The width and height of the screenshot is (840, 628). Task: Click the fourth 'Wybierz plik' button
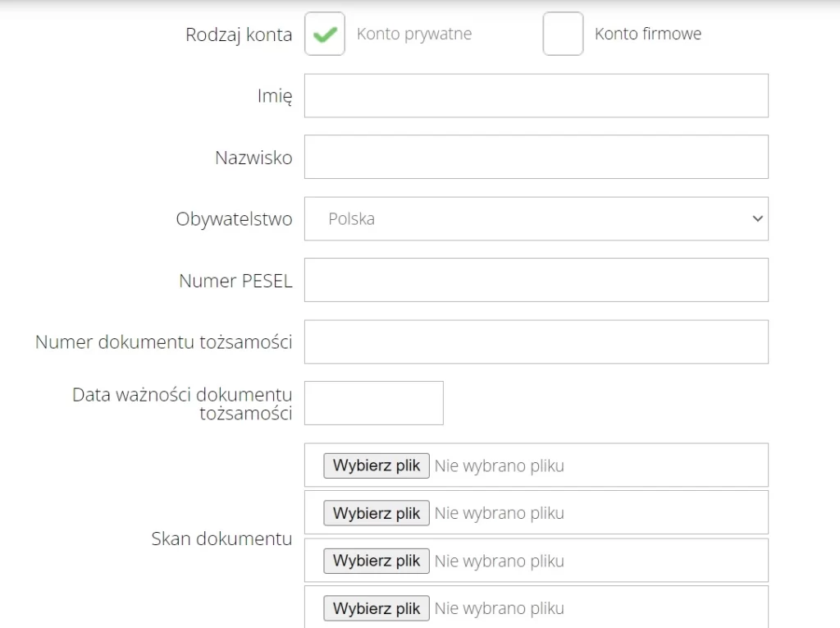click(377, 608)
